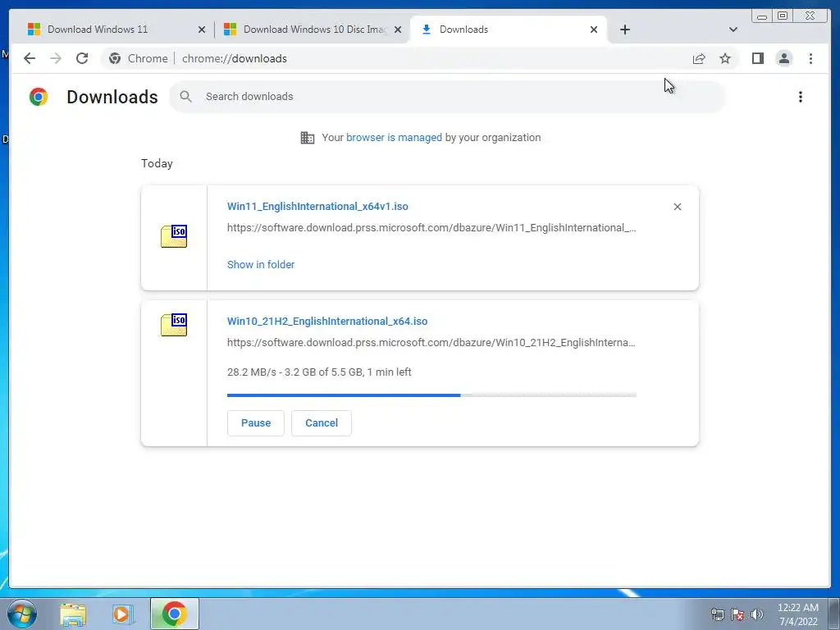Launch Windows Media Player from taskbar

pos(123,614)
